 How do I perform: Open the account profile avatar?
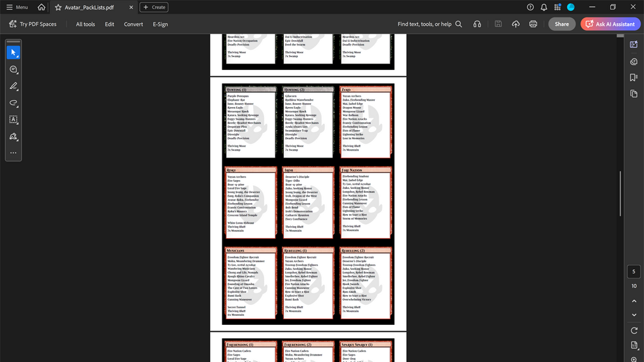(x=571, y=7)
